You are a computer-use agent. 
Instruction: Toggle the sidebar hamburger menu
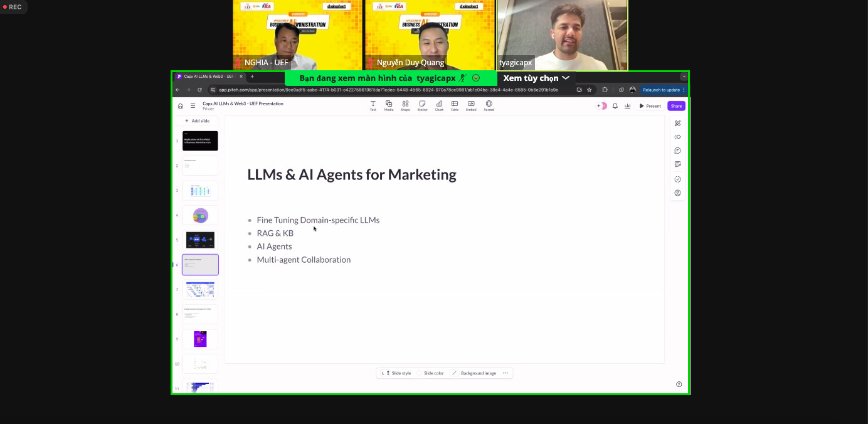click(193, 106)
